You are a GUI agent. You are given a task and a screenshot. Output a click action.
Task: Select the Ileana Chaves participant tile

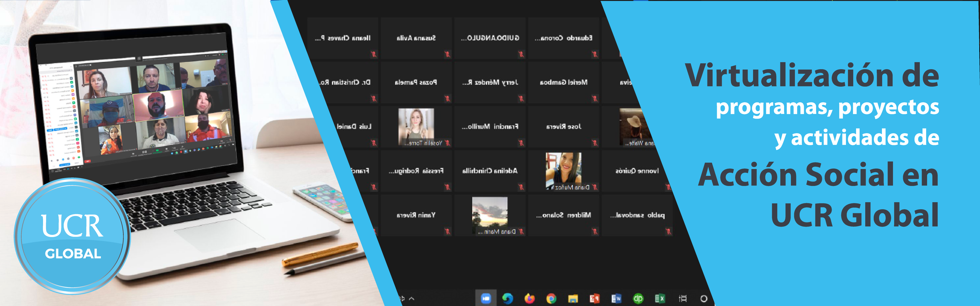pyautogui.click(x=343, y=38)
